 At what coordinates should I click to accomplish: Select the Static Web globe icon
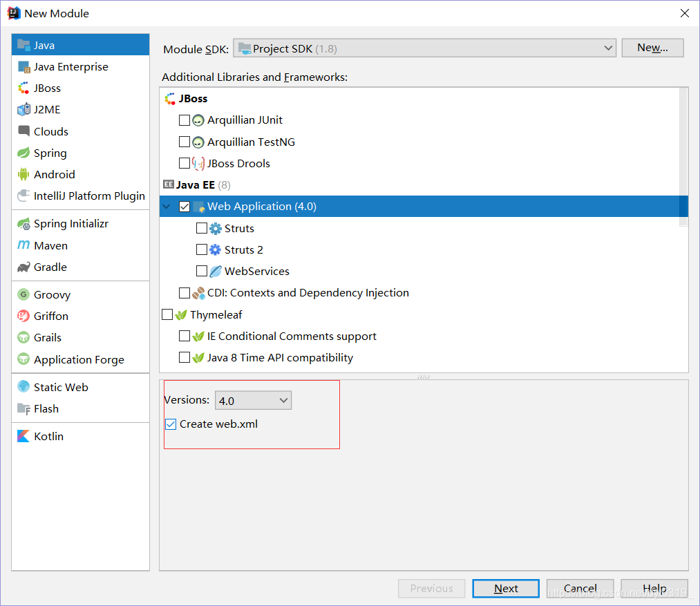(x=23, y=387)
